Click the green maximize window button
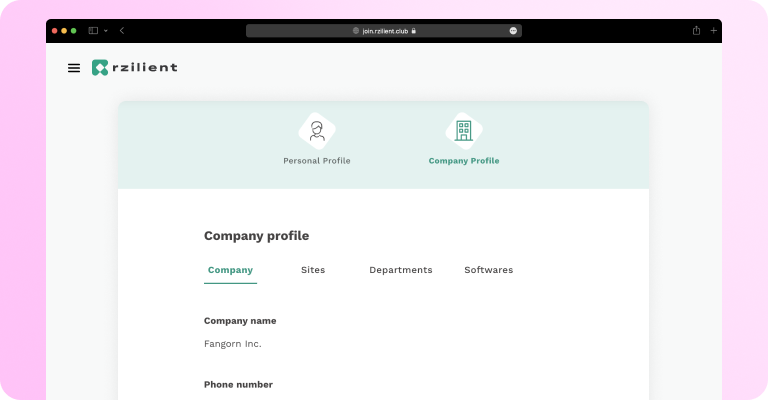Screen dimensions: 768x400 coord(73,31)
